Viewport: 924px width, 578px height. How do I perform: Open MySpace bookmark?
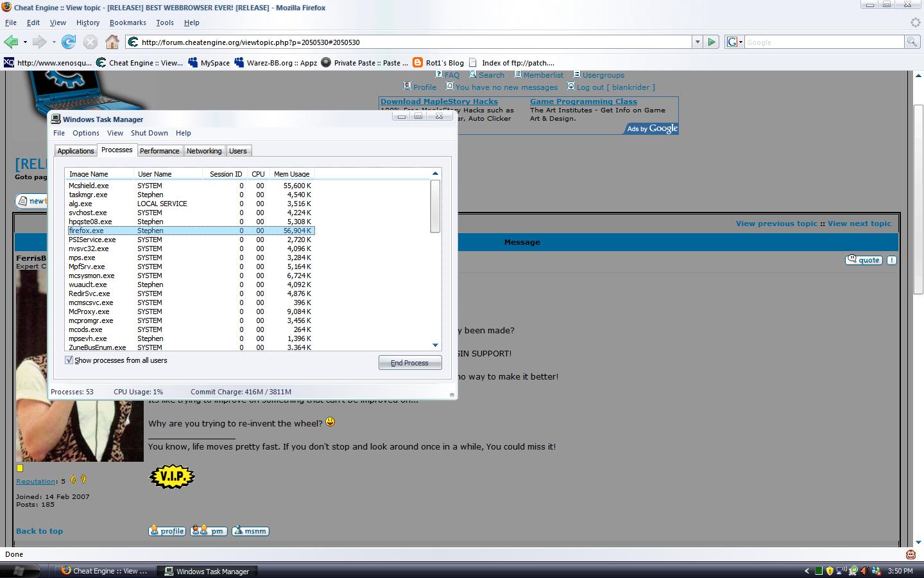coord(209,62)
